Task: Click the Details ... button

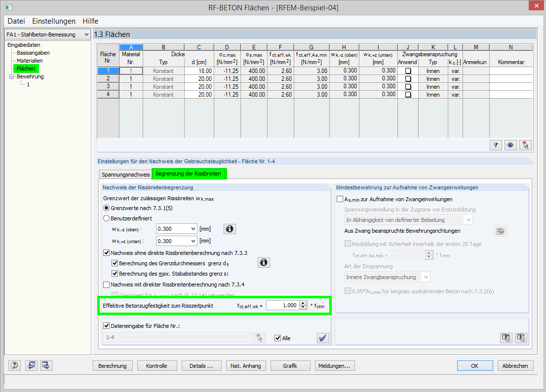Action: click(x=201, y=365)
